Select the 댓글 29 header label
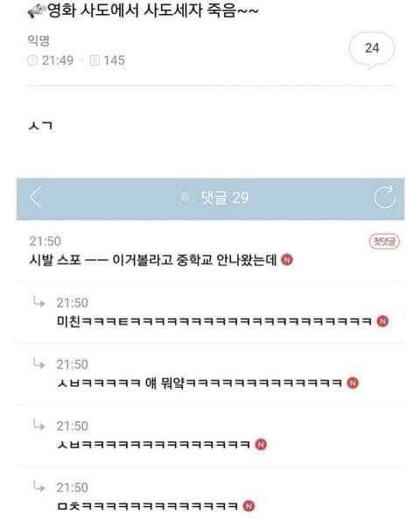This screenshot has height=521, width=420. tap(225, 198)
